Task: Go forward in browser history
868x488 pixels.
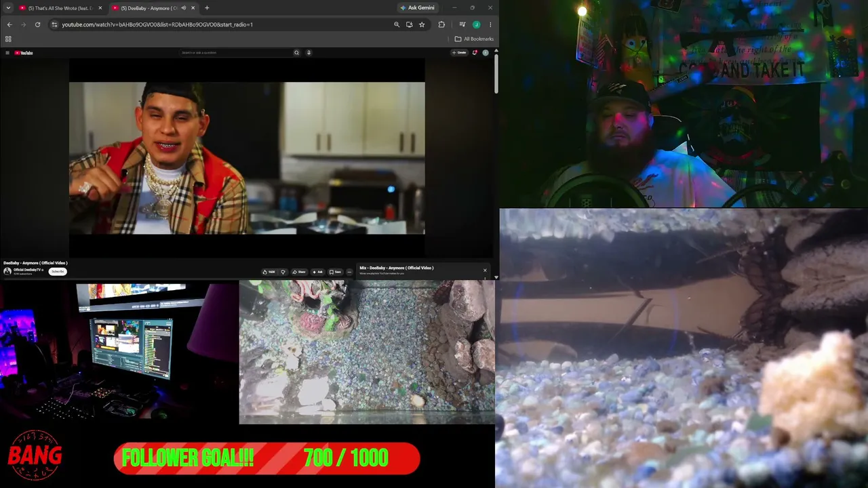Action: click(x=23, y=24)
